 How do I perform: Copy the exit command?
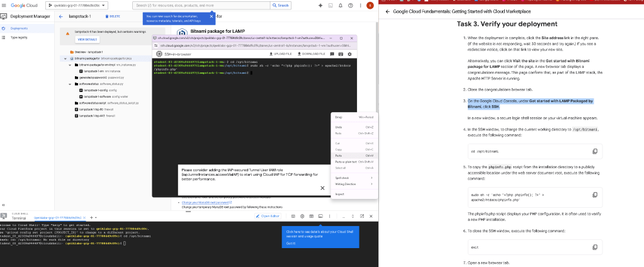click(595, 247)
